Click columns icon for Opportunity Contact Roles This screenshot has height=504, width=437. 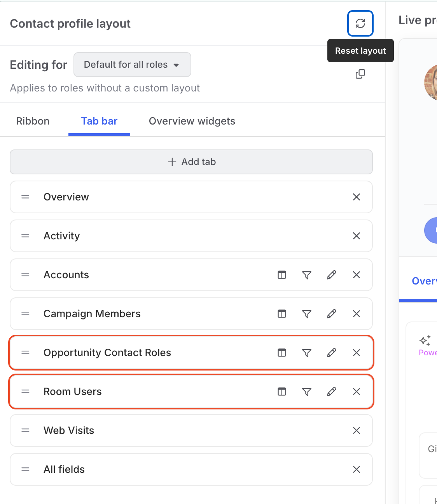tap(282, 353)
